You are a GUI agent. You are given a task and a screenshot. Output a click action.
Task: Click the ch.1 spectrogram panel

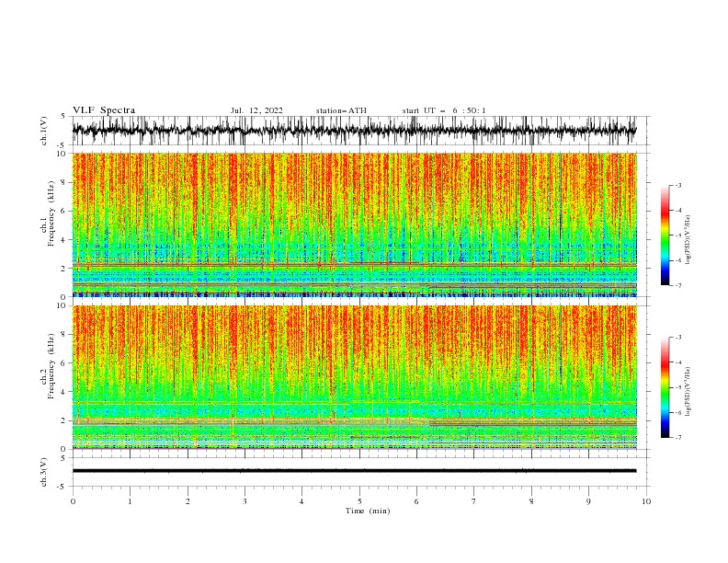354,224
